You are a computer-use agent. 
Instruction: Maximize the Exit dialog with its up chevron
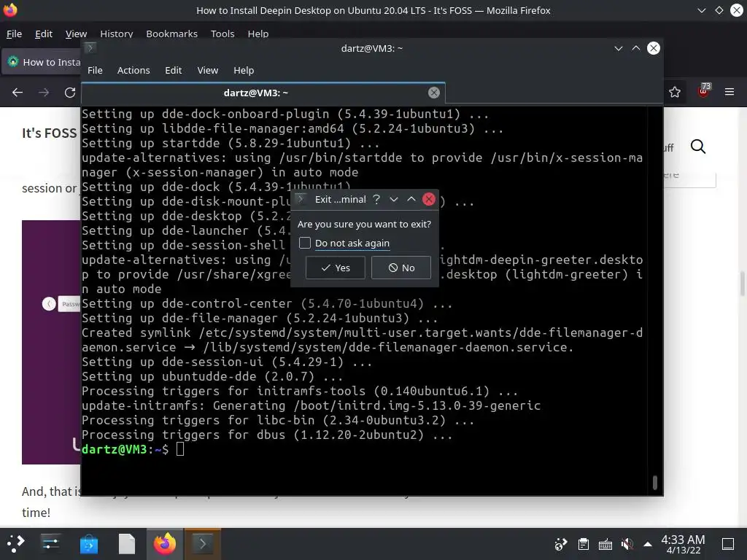411,199
